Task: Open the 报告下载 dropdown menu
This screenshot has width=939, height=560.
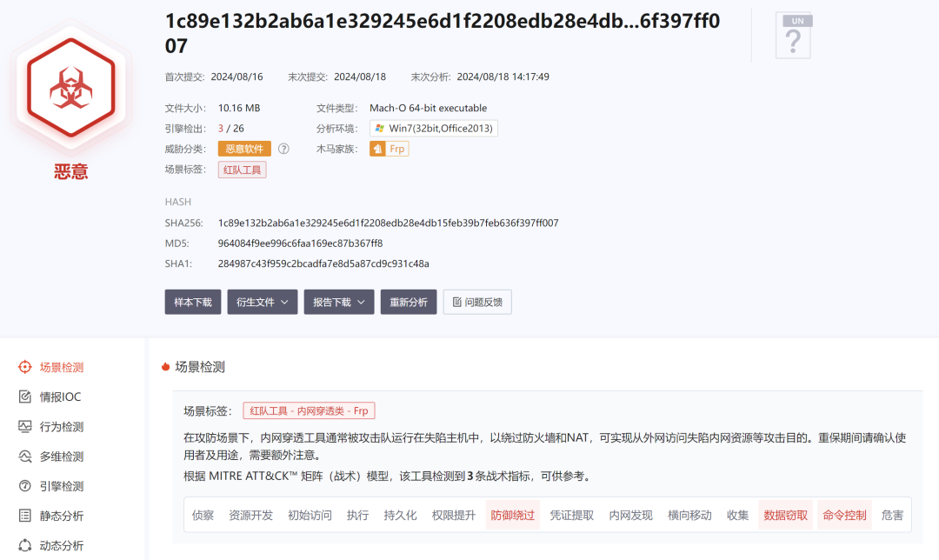Action: tap(338, 302)
